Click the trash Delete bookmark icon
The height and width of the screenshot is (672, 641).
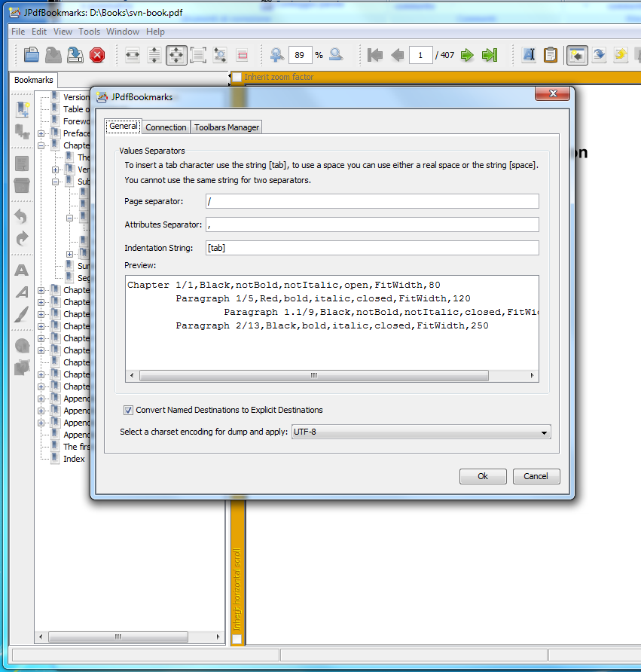22,185
